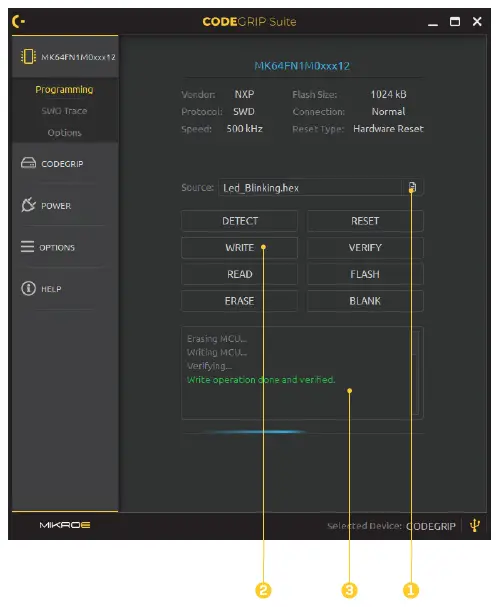Open the OPTIONS hamburger icon section
The width and height of the screenshot is (498, 607).
(27, 247)
